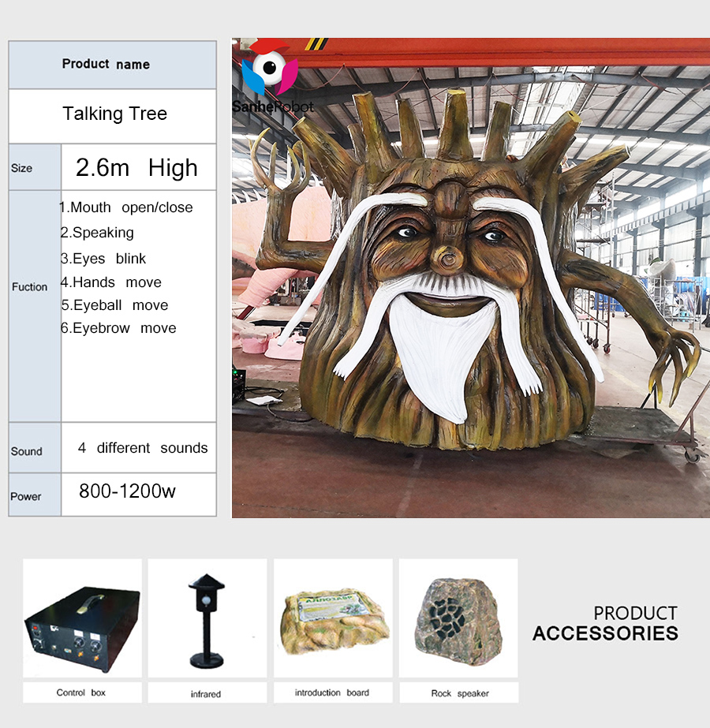
Task: Click the "Rock speaker" caption text
Action: click(x=459, y=693)
